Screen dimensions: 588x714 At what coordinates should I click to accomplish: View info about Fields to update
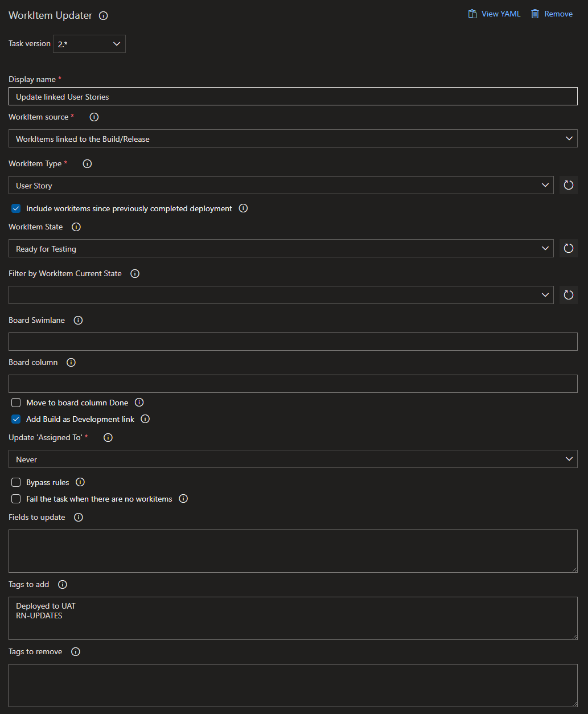79,518
